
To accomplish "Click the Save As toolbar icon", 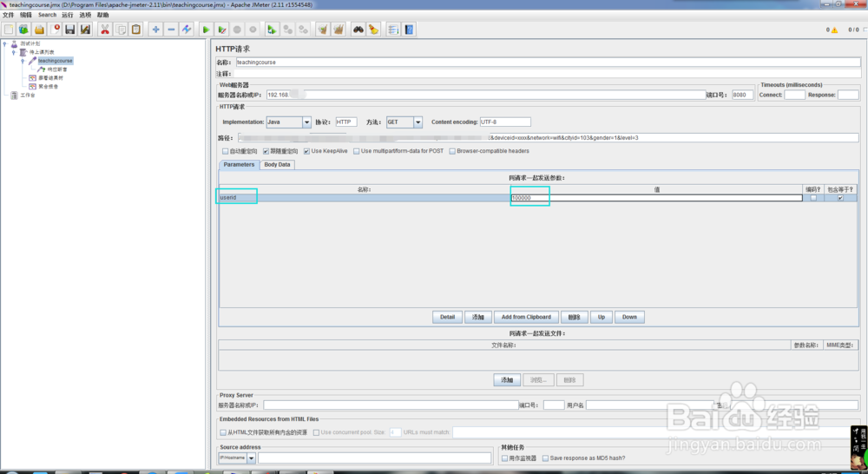I will pos(85,30).
